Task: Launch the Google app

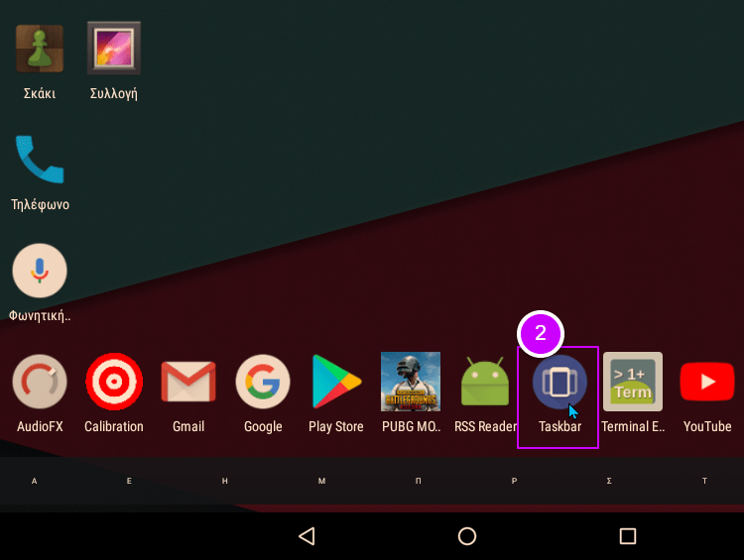Action: 263,382
